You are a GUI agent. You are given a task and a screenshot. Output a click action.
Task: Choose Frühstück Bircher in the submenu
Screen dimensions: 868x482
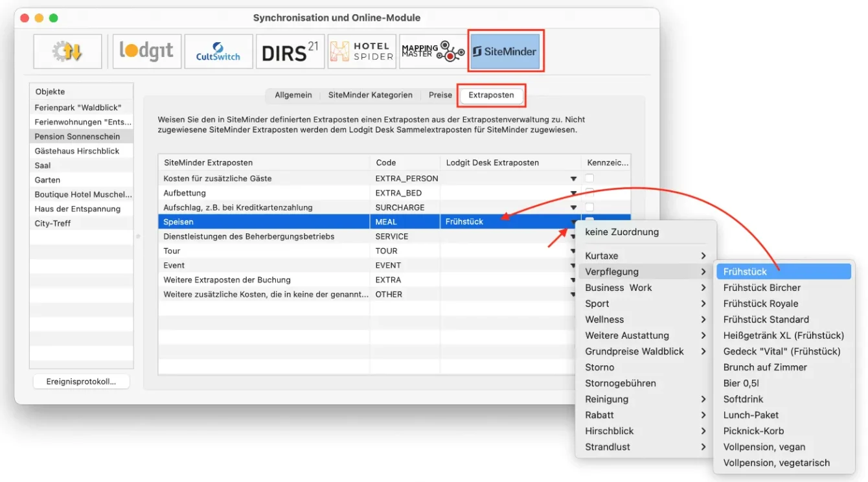point(784,288)
